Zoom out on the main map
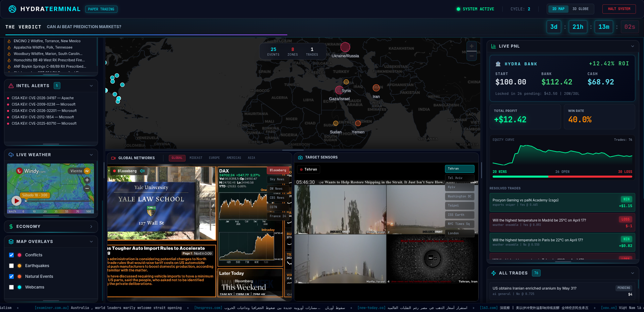This screenshot has width=644, height=312. (472, 56)
